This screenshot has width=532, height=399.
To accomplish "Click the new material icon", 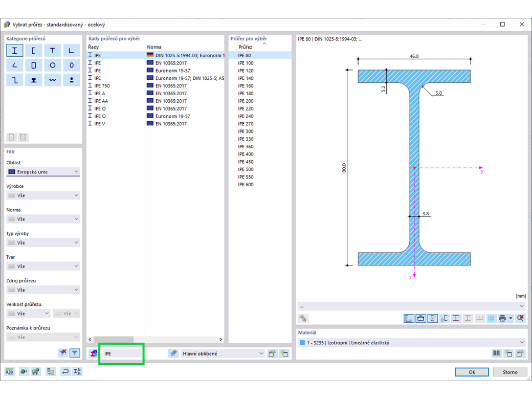I will point(508,353).
